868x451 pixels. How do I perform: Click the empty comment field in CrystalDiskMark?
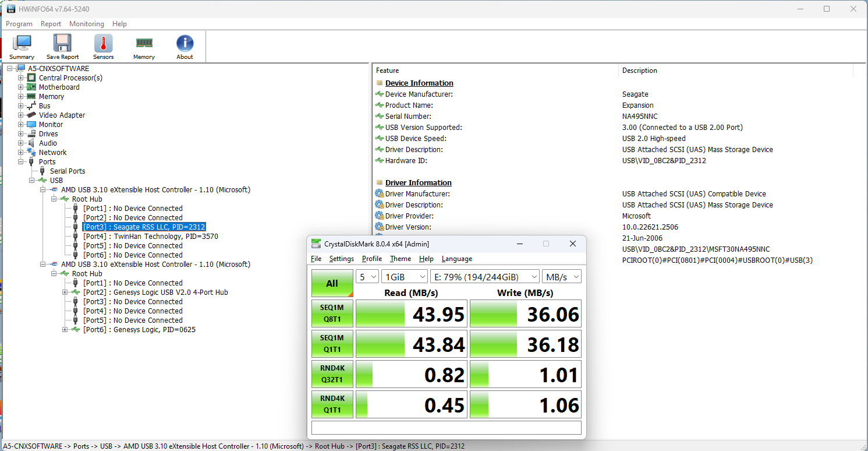tap(447, 428)
